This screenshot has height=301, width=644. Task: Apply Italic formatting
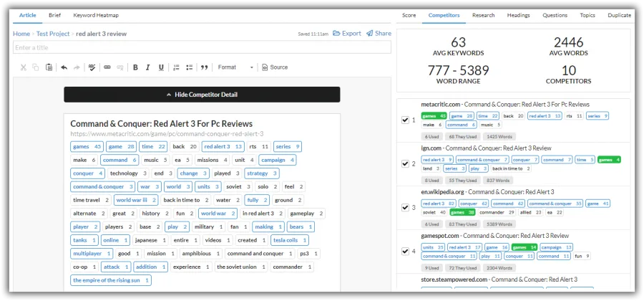point(148,67)
